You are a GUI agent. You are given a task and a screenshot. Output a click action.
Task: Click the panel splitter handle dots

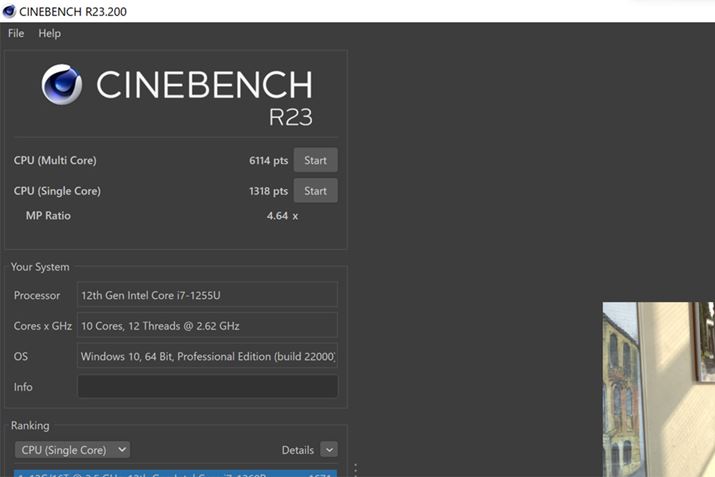point(356,470)
